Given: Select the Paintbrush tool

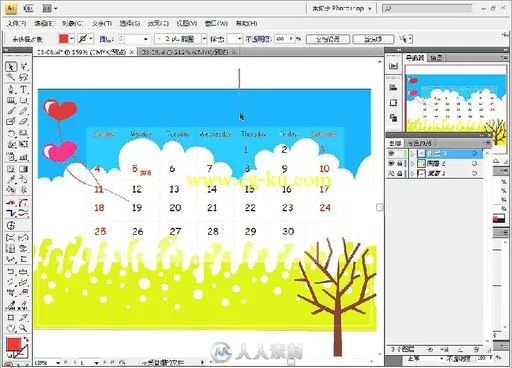Looking at the screenshot, I should coord(11,111).
